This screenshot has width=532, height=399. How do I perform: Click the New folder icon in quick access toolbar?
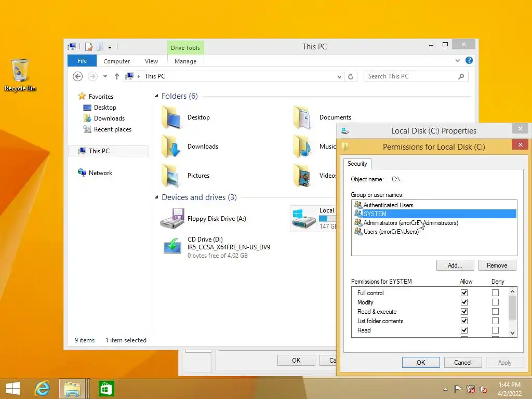coord(100,46)
